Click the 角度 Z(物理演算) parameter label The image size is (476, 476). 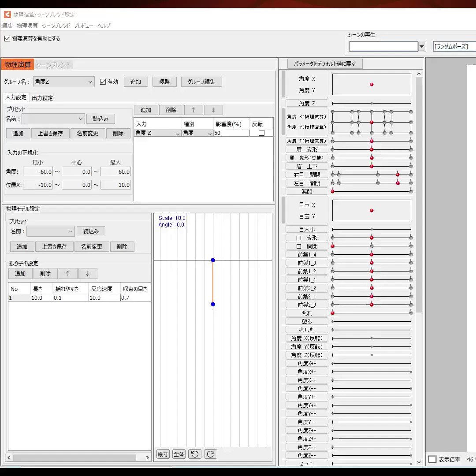307,141
